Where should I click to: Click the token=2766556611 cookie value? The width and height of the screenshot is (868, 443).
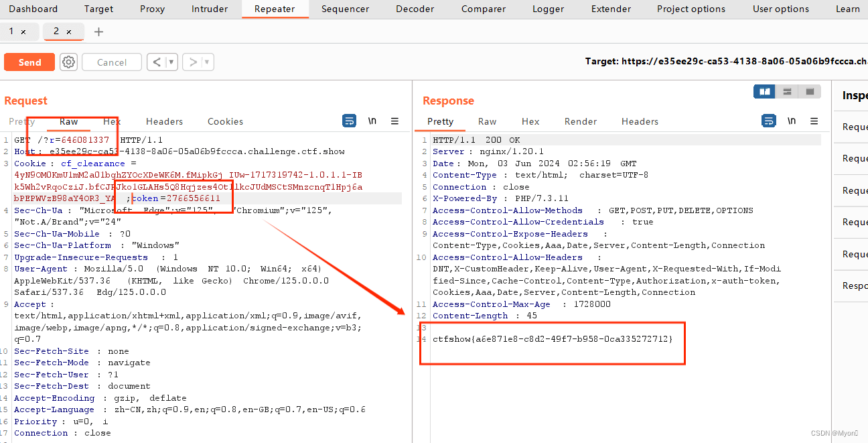click(x=175, y=199)
